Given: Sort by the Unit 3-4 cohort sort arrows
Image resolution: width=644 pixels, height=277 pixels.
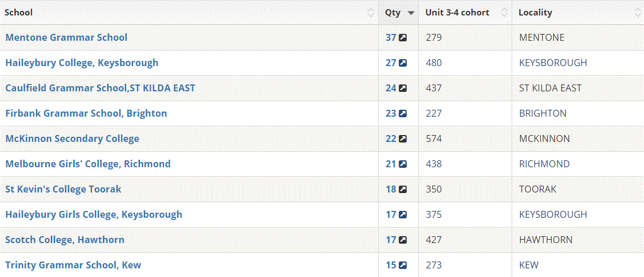Looking at the screenshot, I should tap(504, 13).
